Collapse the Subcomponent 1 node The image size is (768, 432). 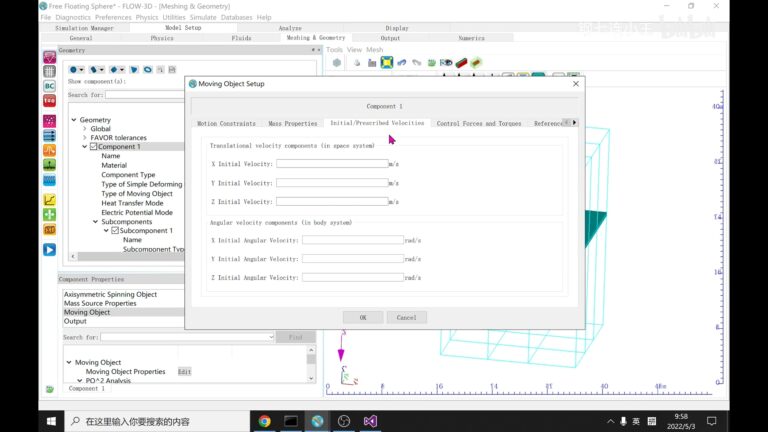click(106, 230)
